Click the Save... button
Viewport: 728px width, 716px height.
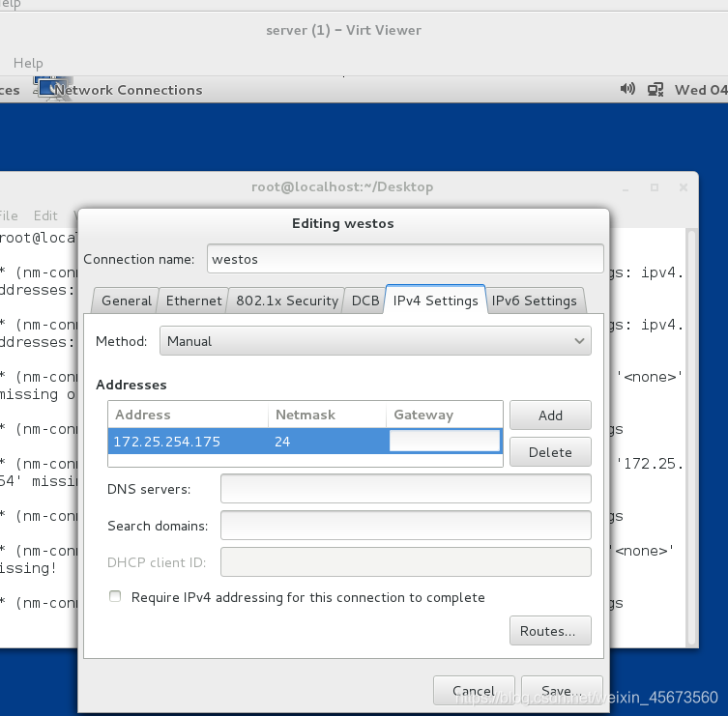click(x=562, y=691)
